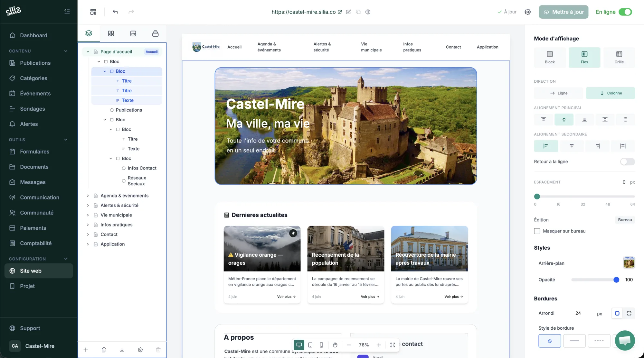The image size is (644, 358).
Task: Expand Agenda & événements page
Action: pyautogui.click(x=88, y=196)
